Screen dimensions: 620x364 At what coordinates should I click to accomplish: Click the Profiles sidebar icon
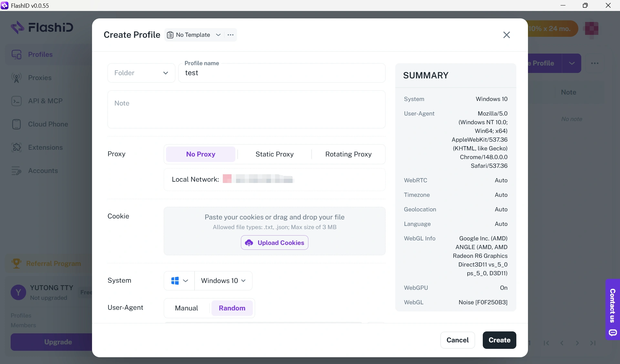[x=16, y=55]
